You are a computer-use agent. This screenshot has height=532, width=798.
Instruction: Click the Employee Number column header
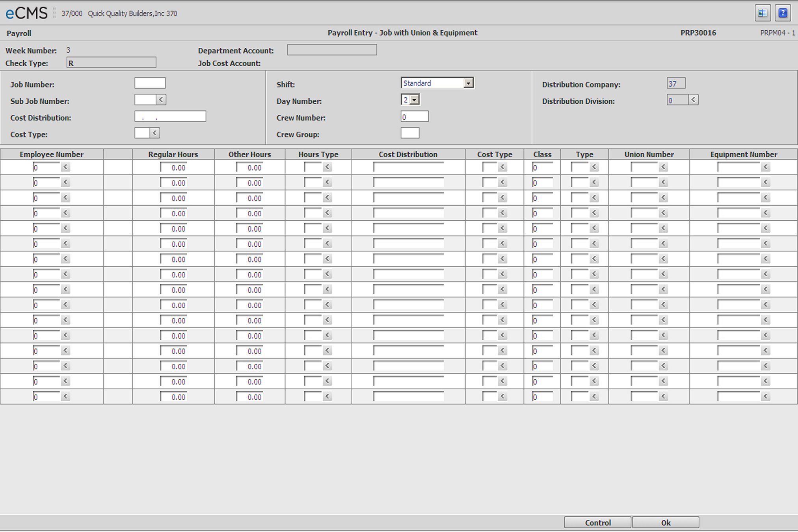click(x=52, y=154)
